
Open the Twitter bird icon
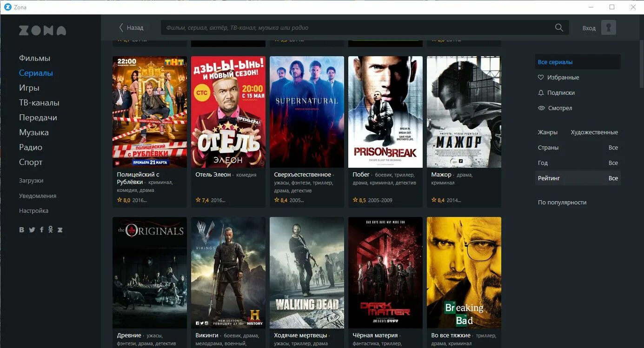[x=32, y=230]
